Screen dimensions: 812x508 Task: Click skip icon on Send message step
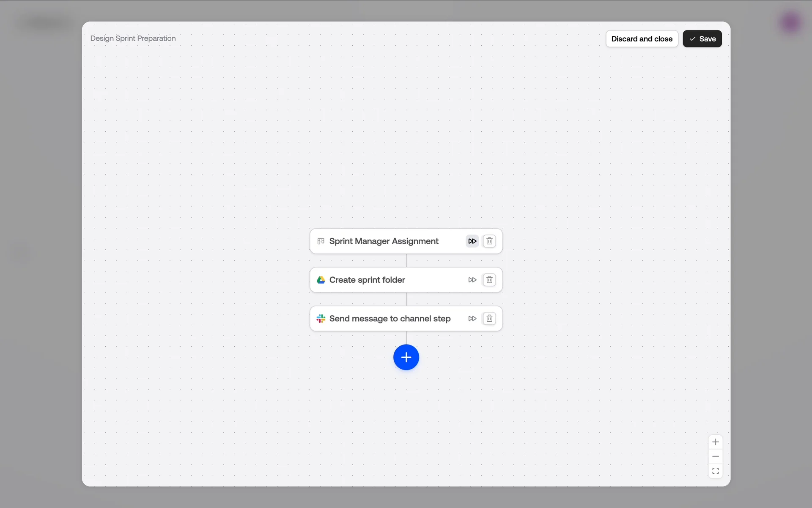point(472,319)
